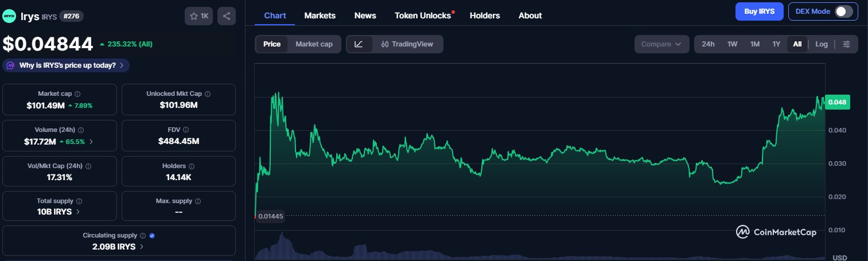868x261 pixels.
Task: Click the $101.96M unlocked cap value
Action: 179,105
